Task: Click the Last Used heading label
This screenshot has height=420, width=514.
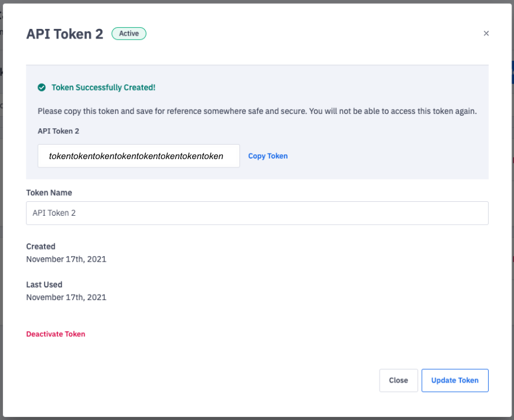Action: [44, 284]
